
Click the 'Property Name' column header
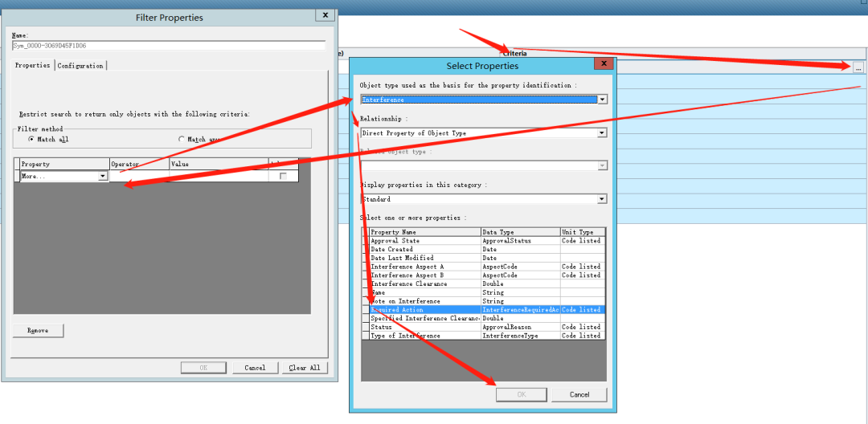pos(425,232)
